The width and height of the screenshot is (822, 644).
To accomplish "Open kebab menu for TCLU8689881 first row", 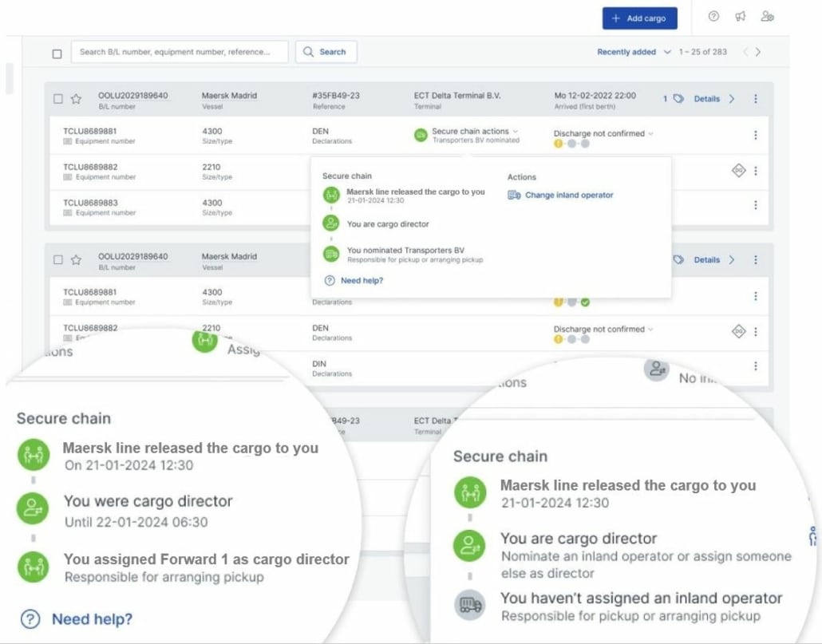I will 755,135.
